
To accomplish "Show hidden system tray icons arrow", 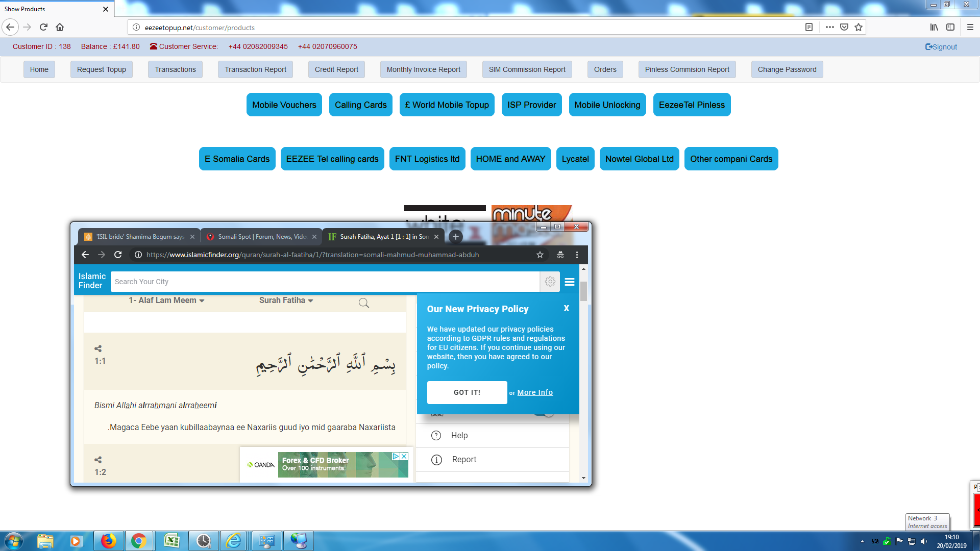I will [x=863, y=541].
